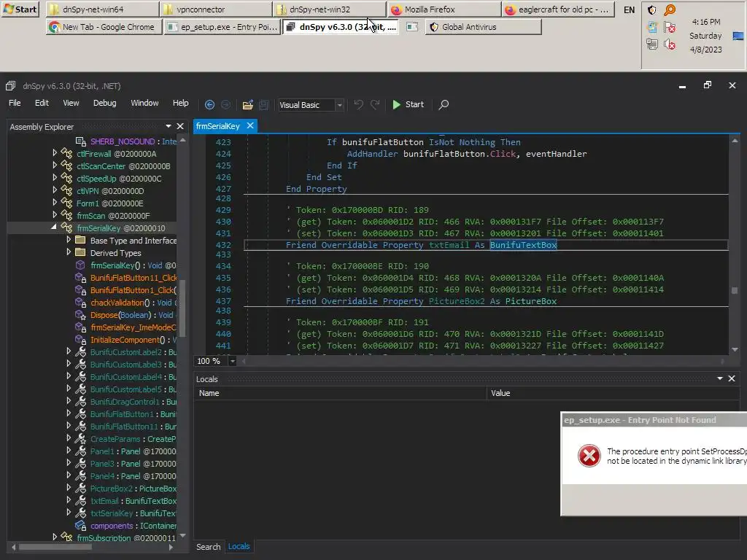The height and width of the screenshot is (560, 747).
Task: Open Assembly Explorer panel options dropdown
Action: 169,126
